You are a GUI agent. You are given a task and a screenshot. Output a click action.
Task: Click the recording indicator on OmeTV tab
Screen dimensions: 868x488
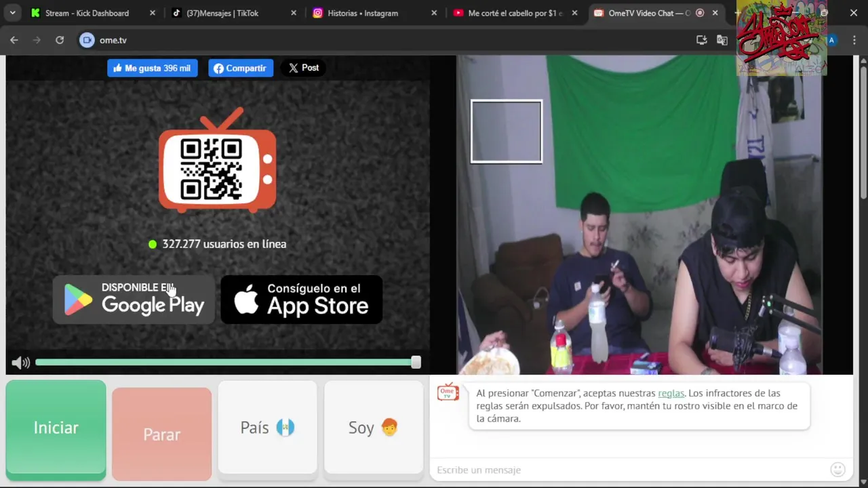coord(700,13)
